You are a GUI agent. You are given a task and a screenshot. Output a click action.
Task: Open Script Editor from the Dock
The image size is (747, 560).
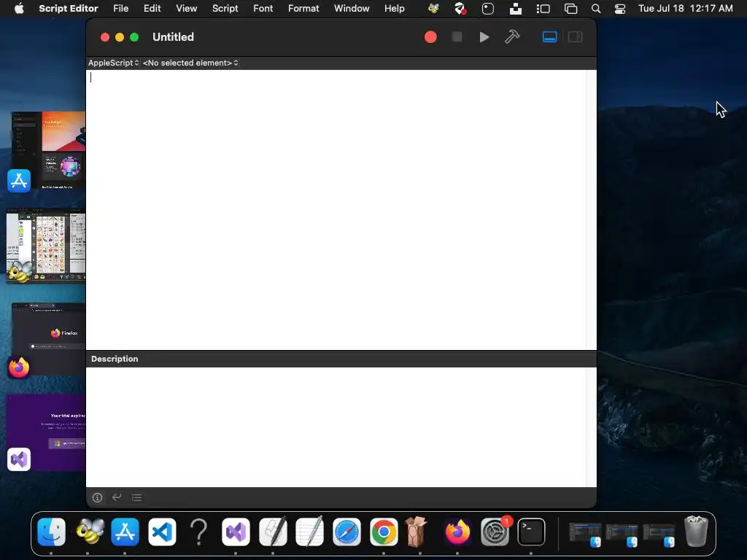[x=273, y=532]
